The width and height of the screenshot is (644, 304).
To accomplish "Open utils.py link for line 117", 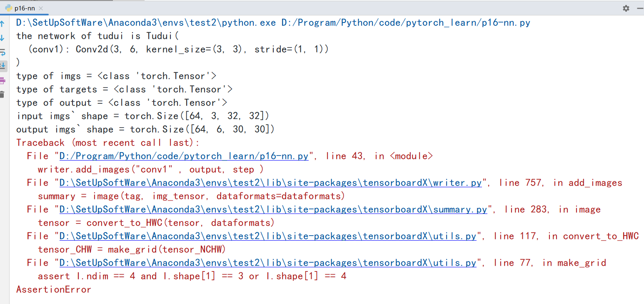I will pos(267,236).
